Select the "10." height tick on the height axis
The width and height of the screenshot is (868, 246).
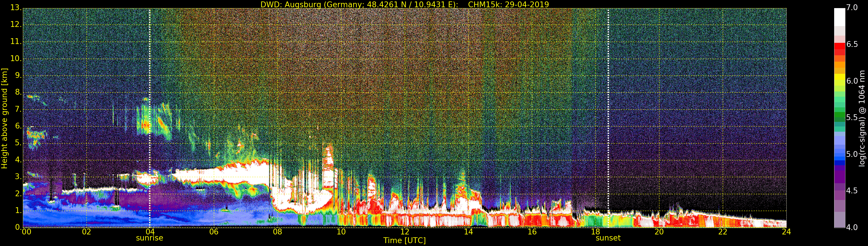point(16,58)
